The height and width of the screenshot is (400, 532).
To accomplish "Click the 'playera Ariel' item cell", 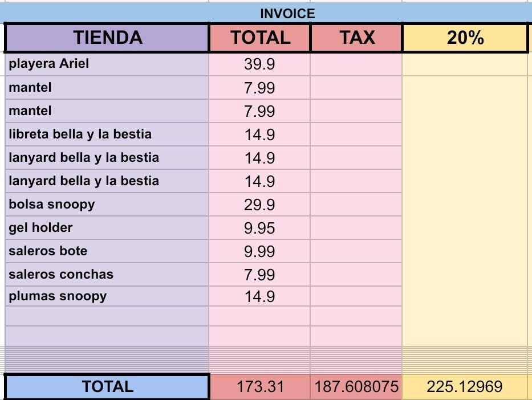I will (x=107, y=64).
